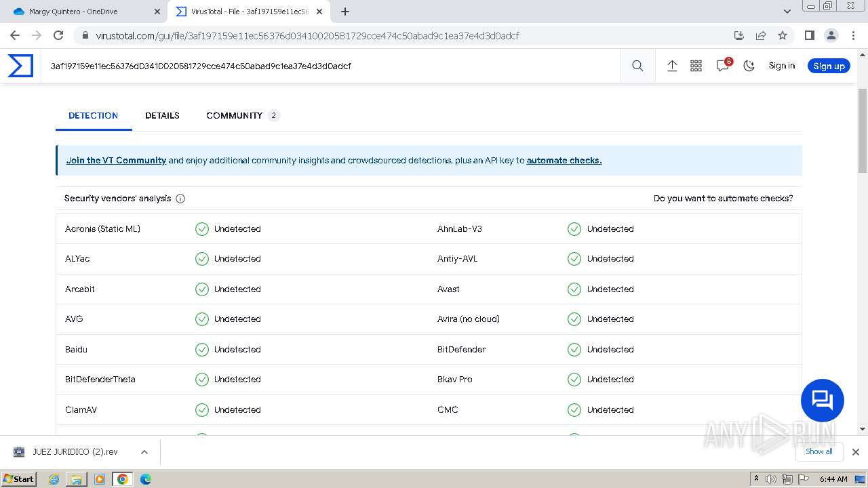Show hidden tray icons arrow
The height and width of the screenshot is (488, 868).
[757, 479]
